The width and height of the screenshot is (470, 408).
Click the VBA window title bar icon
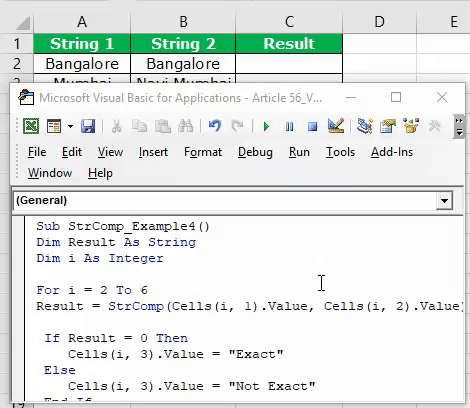click(x=26, y=98)
